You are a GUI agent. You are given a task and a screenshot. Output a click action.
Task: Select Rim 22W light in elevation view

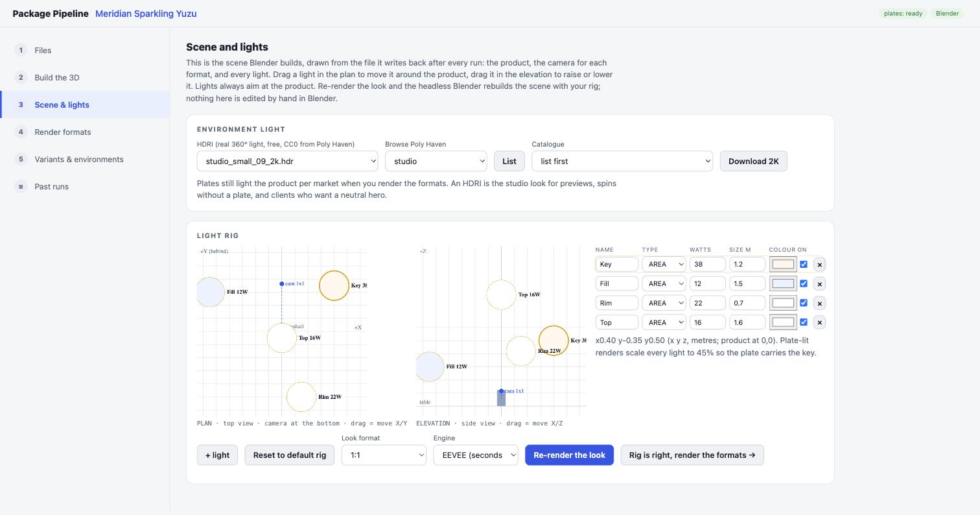point(520,351)
